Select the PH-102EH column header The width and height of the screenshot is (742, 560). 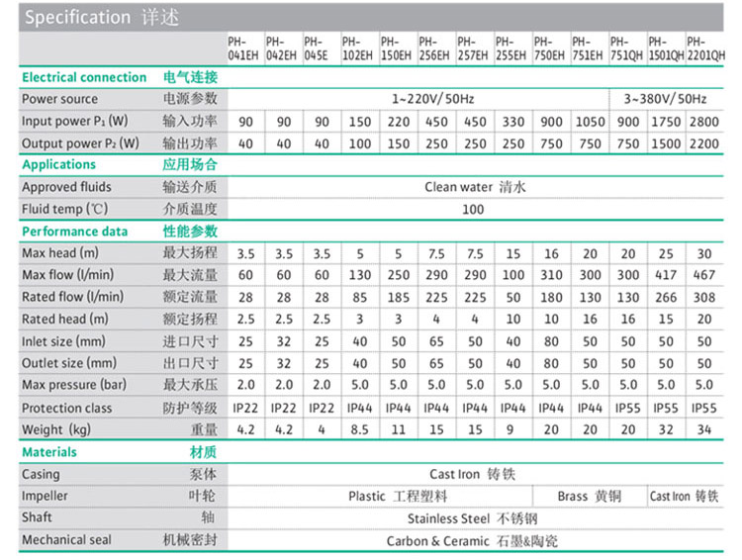pyautogui.click(x=357, y=48)
